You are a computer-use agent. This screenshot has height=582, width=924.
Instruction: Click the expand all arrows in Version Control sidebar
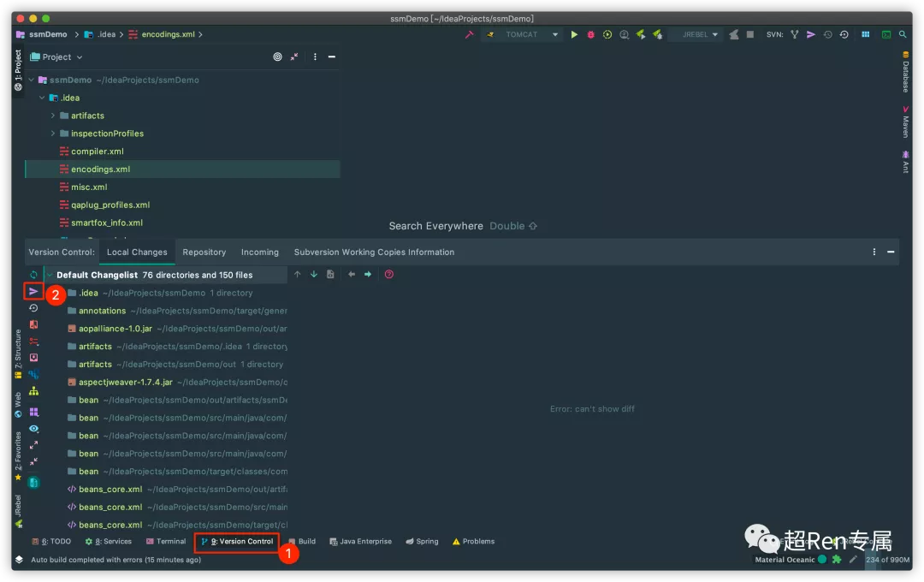click(33, 445)
